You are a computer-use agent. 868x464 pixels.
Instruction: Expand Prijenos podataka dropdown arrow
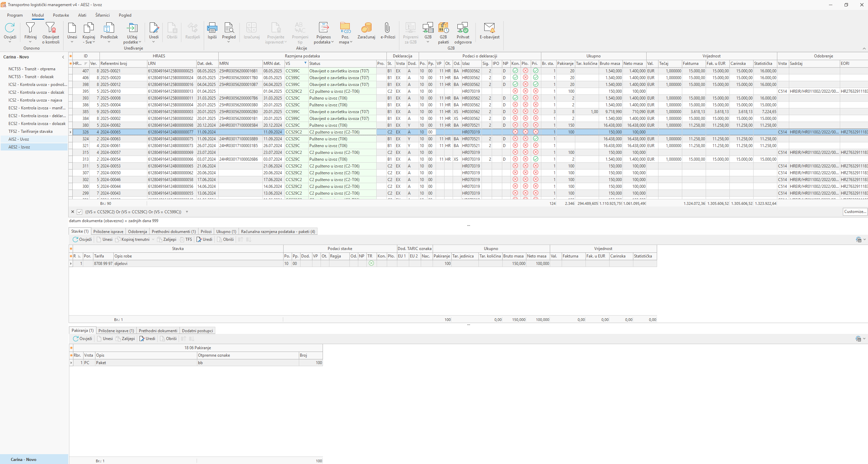(332, 42)
